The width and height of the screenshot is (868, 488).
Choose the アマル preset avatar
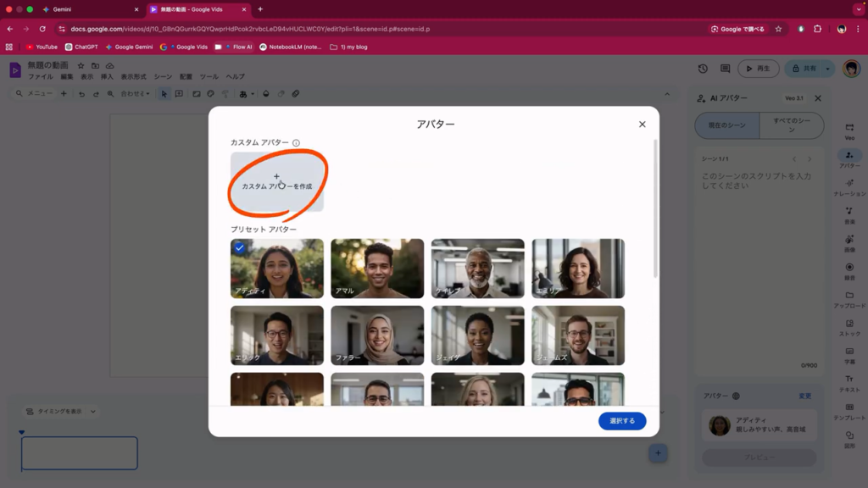[377, 268]
